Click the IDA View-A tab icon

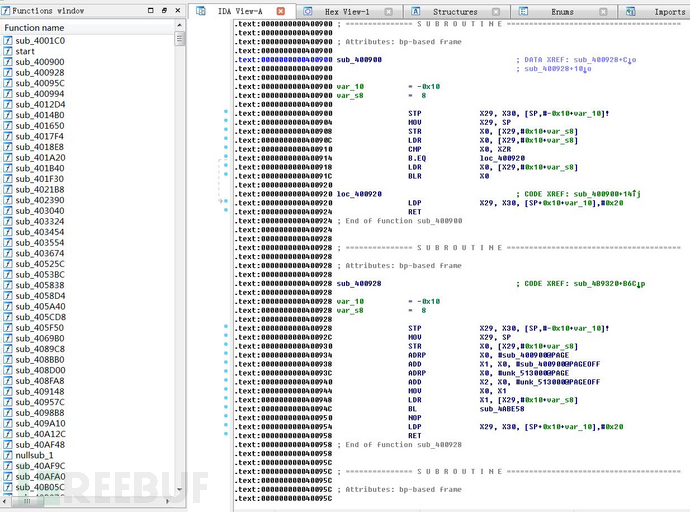point(201,11)
